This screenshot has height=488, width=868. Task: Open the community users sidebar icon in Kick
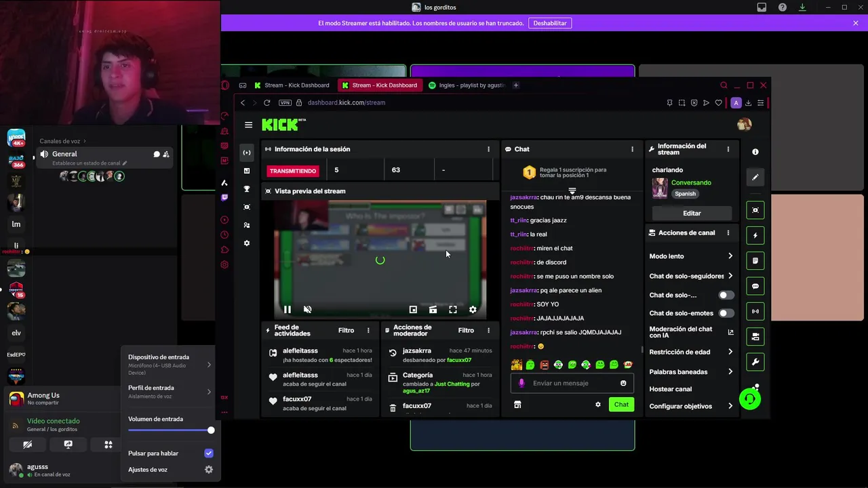point(247,225)
